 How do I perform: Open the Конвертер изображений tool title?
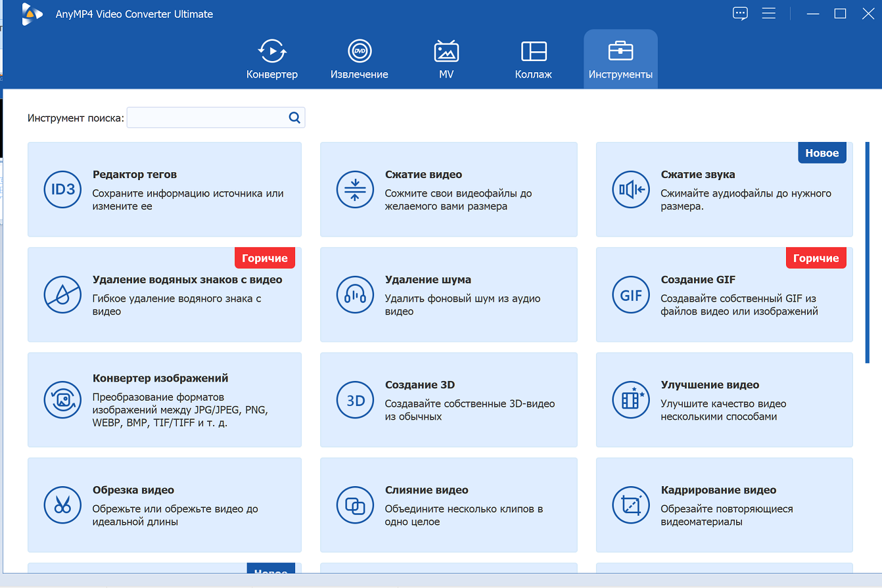pyautogui.click(x=160, y=378)
